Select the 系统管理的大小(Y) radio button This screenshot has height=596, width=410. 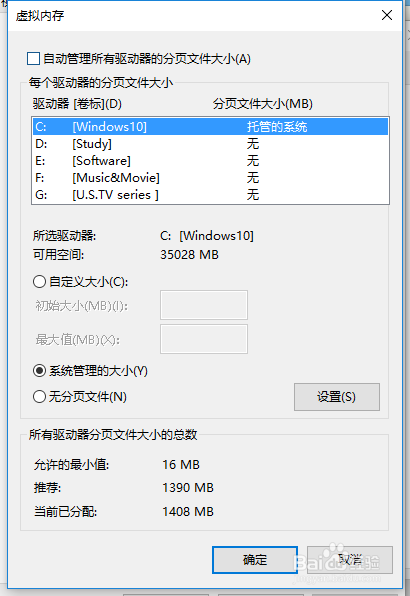pos(39,371)
